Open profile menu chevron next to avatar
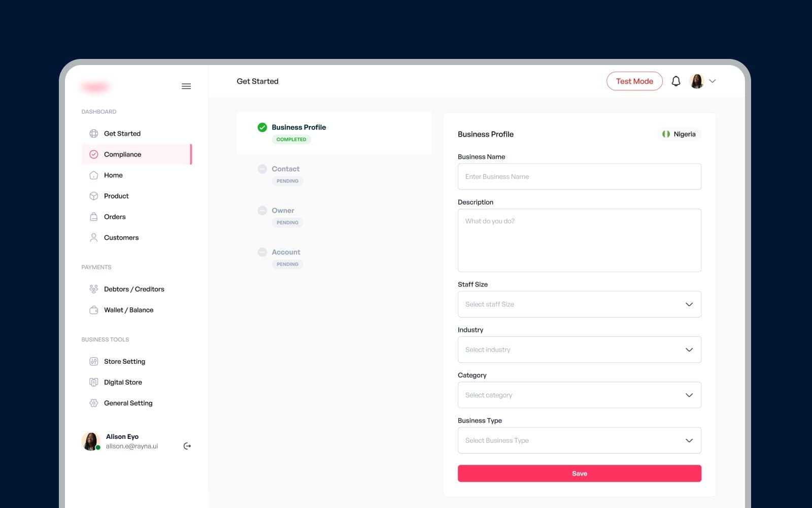 click(x=713, y=81)
